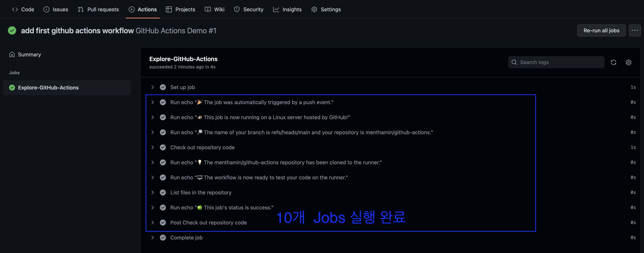Screen dimensions: 644x253
Task: Expand the List files in the repository step
Action: coord(153,192)
